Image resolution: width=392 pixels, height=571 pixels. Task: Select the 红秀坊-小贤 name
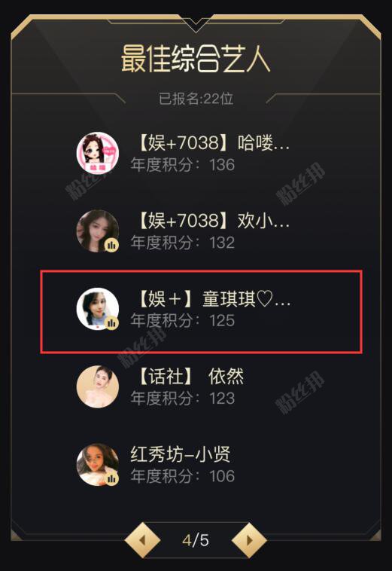pos(181,454)
